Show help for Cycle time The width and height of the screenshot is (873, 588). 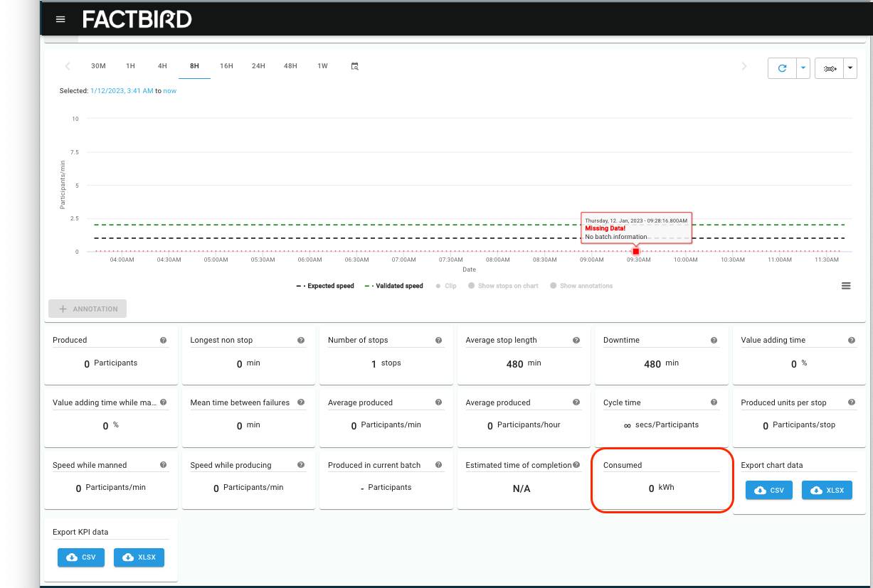coord(714,402)
